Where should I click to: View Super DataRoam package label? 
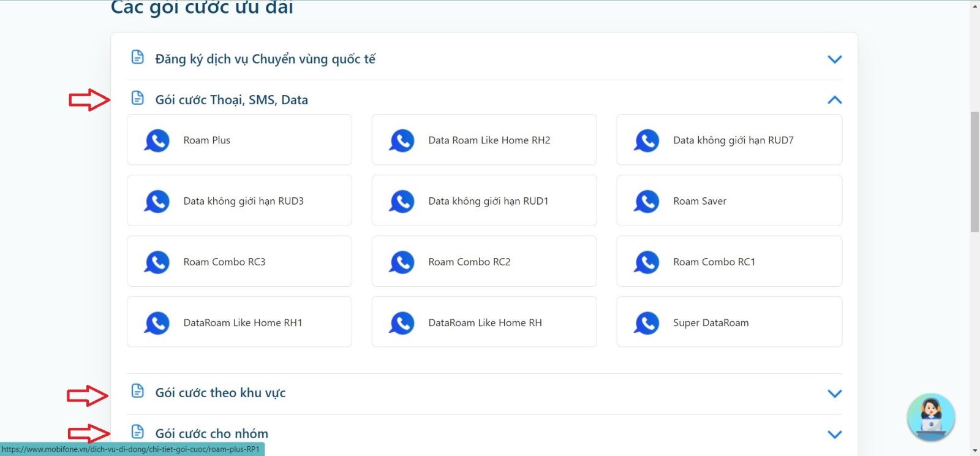click(x=710, y=323)
